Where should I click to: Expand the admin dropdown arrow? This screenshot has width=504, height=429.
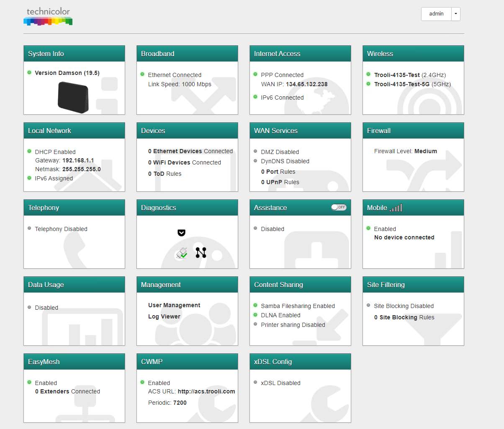click(456, 14)
